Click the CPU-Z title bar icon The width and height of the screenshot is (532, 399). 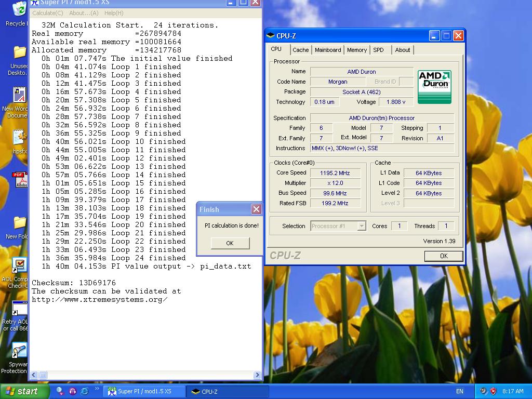pos(270,36)
